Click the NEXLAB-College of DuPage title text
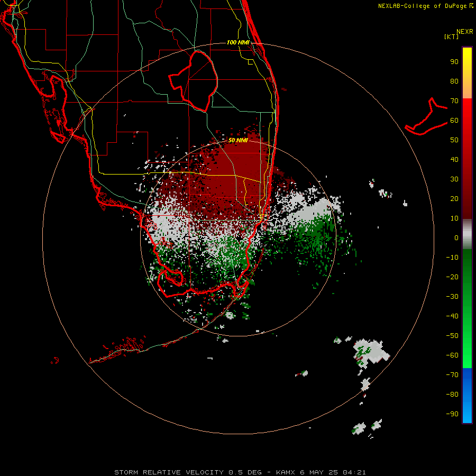 click(x=425, y=6)
